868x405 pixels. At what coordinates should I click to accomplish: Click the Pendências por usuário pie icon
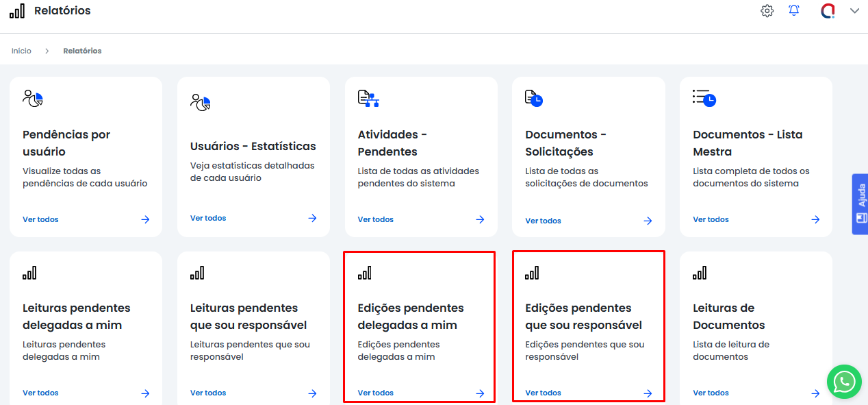coord(33,99)
